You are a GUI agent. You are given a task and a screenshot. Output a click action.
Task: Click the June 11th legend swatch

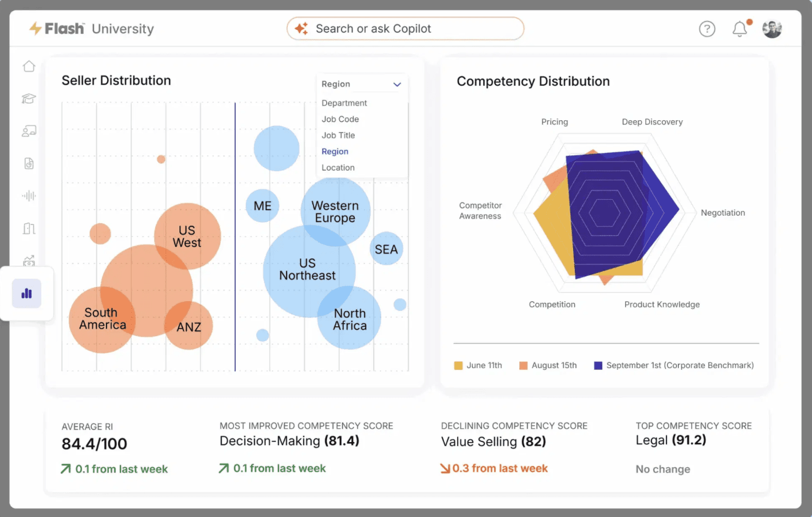pos(458,365)
